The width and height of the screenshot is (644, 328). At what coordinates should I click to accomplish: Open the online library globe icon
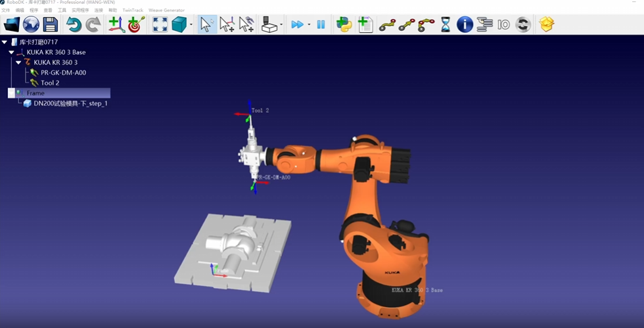pyautogui.click(x=31, y=25)
